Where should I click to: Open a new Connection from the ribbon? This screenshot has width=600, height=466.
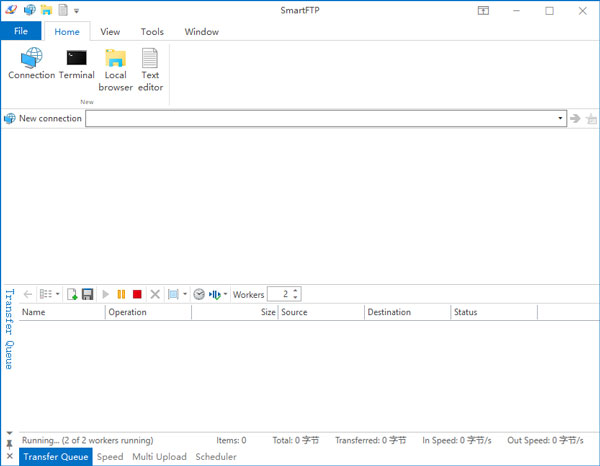[x=31, y=64]
